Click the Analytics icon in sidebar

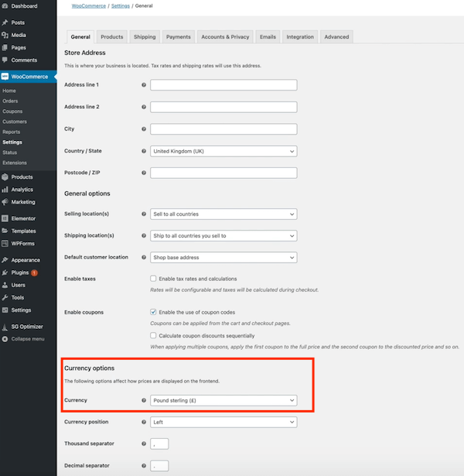[x=5, y=189]
